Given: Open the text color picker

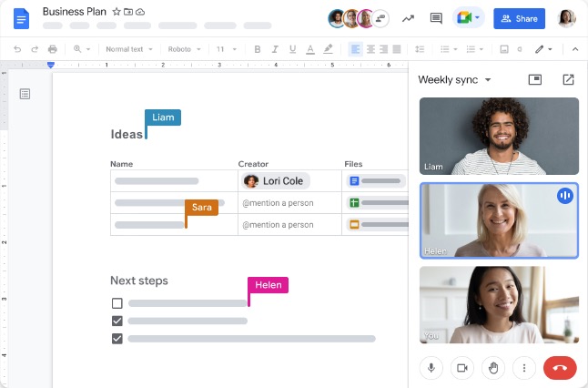Looking at the screenshot, I should pyautogui.click(x=309, y=48).
